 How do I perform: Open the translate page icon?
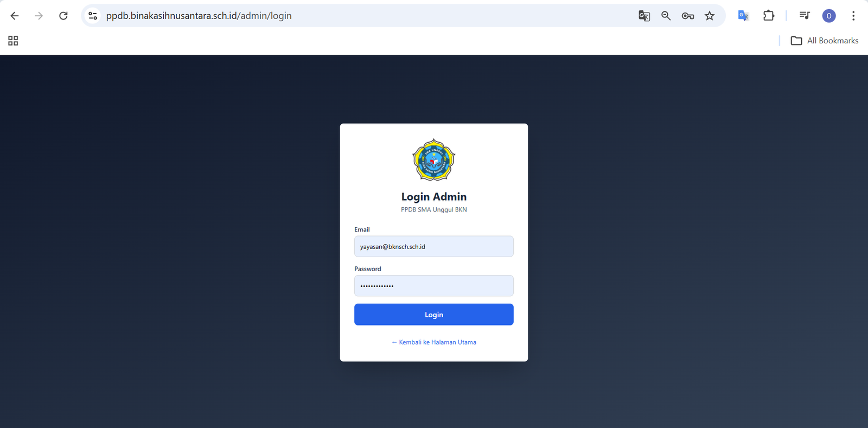coord(644,16)
